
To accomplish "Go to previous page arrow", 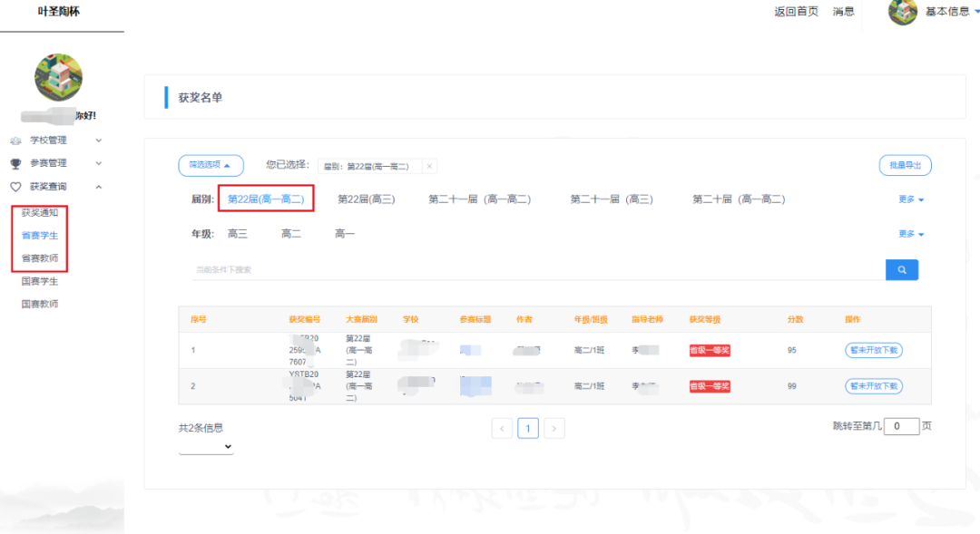I will pos(502,428).
